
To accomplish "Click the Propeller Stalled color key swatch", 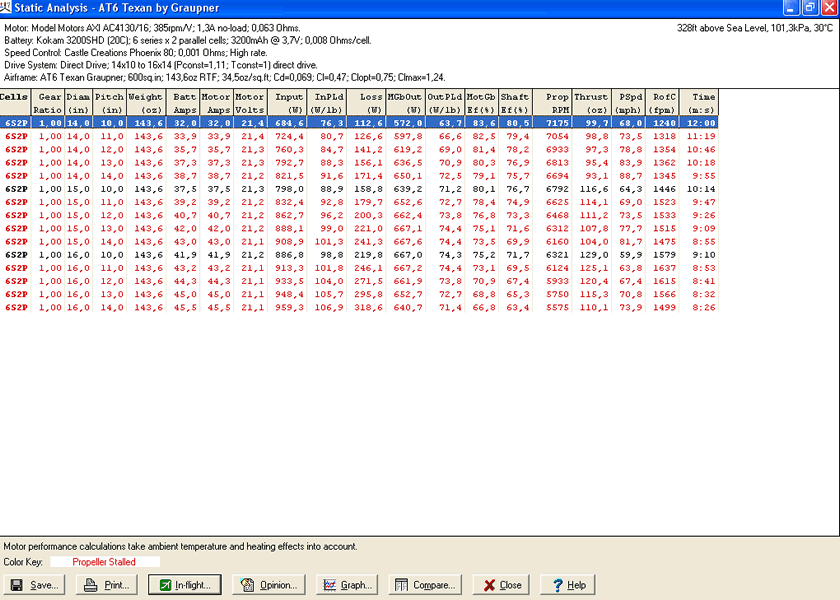I will (104, 562).
